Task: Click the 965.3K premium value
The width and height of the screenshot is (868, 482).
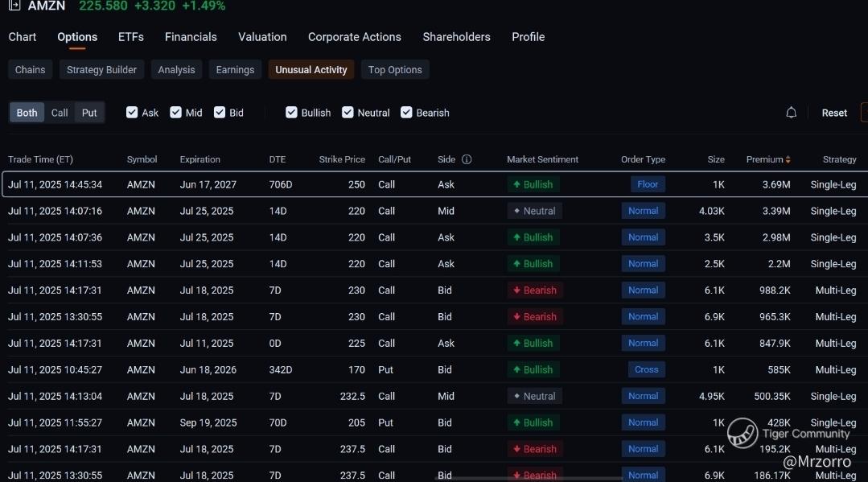Action: click(x=775, y=317)
